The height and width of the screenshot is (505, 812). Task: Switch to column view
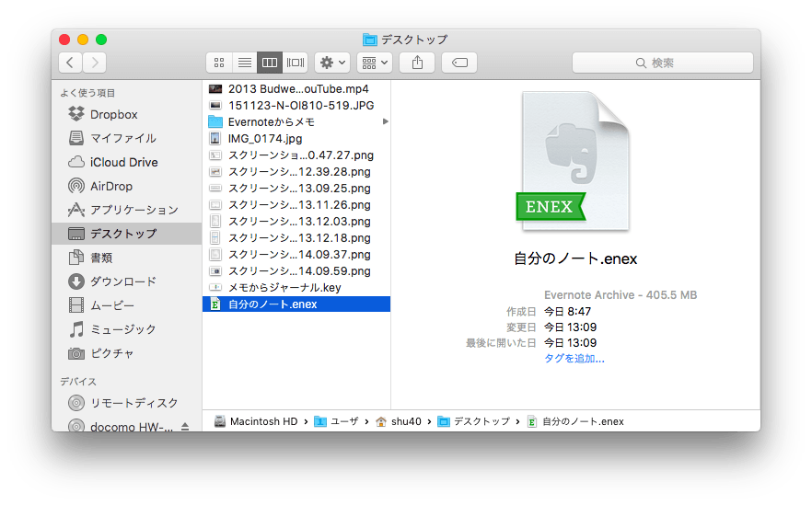270,63
